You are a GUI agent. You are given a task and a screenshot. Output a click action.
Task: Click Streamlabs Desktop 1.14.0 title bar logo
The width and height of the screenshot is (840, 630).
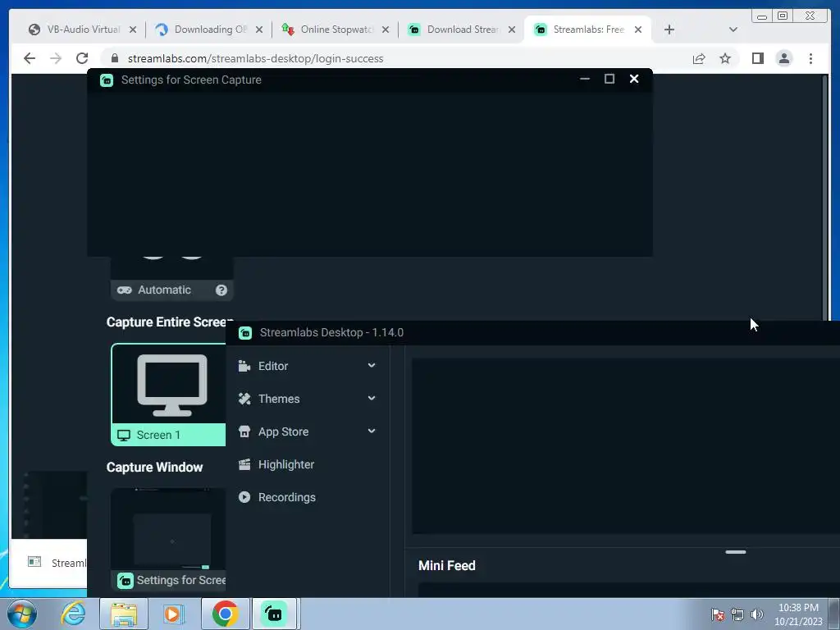[245, 333]
